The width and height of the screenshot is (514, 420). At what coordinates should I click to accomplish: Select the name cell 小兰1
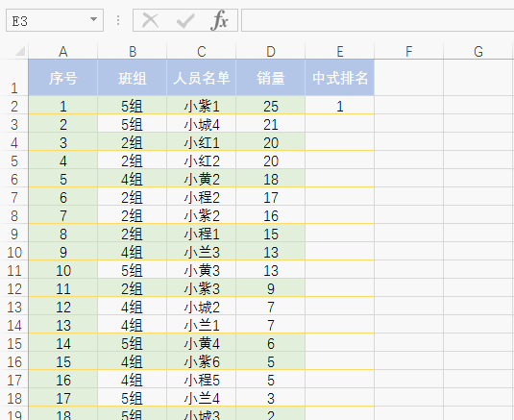point(201,324)
